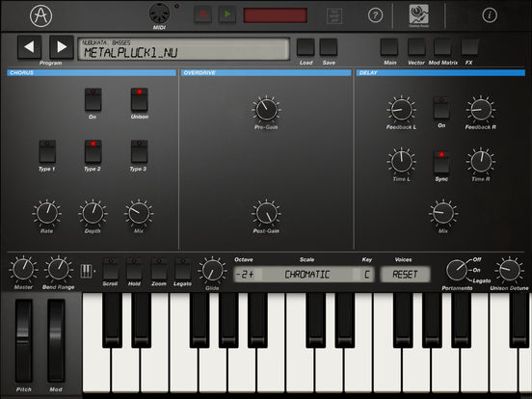532x399 pixels.
Task: Open the Tabletop Ready icon
Action: click(418, 15)
